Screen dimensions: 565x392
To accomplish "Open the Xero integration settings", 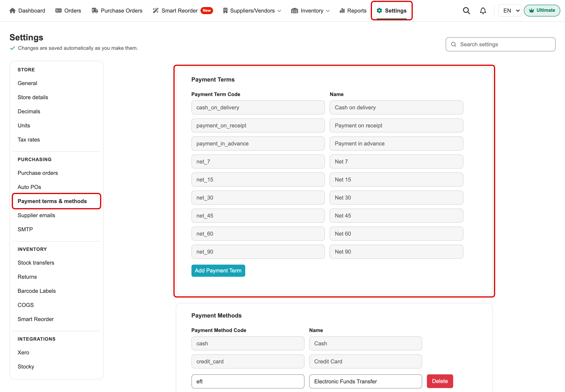I will 23,352.
